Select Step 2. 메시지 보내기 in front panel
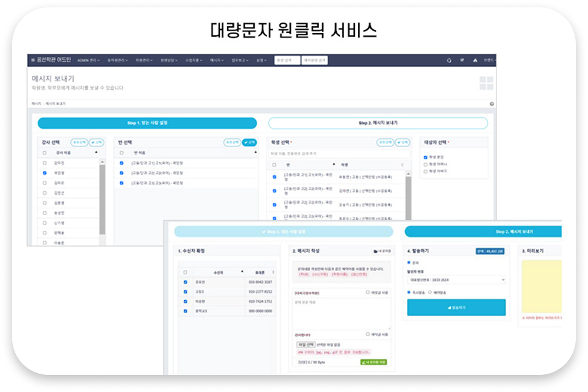Screen dimensions: 588x392 tap(483, 231)
